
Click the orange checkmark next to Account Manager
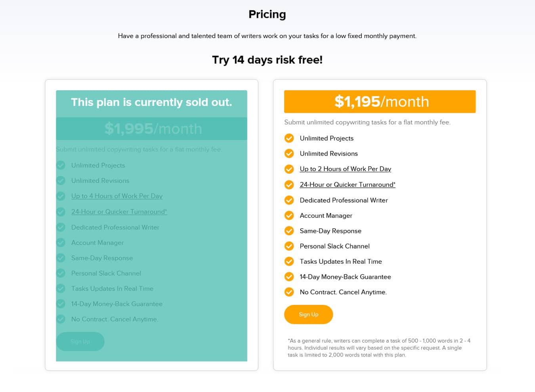click(289, 215)
